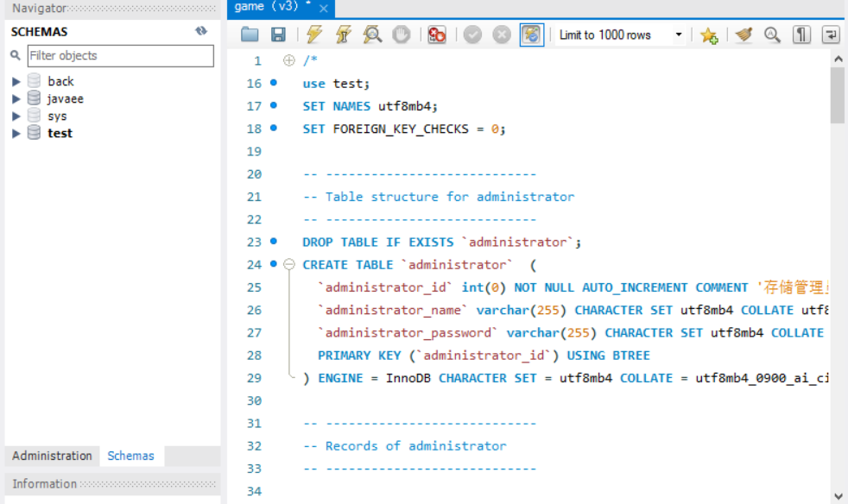
Task: Select the sys schema entry
Action: point(57,117)
